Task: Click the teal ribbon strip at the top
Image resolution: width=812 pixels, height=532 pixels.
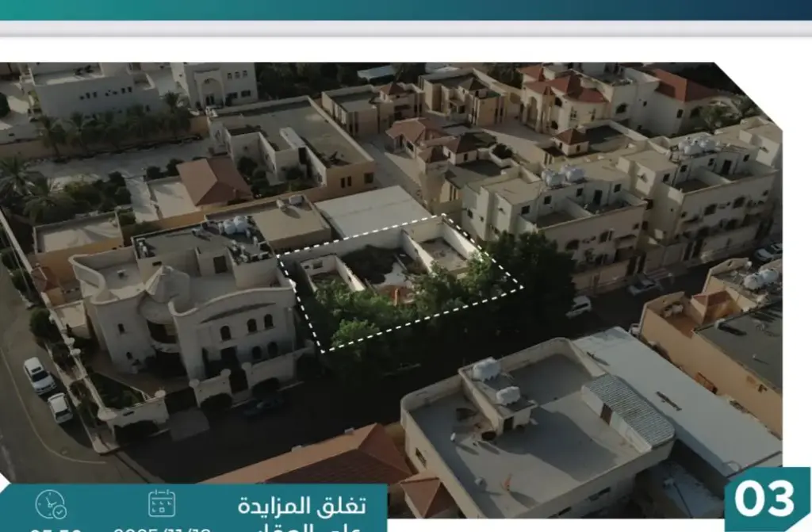Action: 406,10
